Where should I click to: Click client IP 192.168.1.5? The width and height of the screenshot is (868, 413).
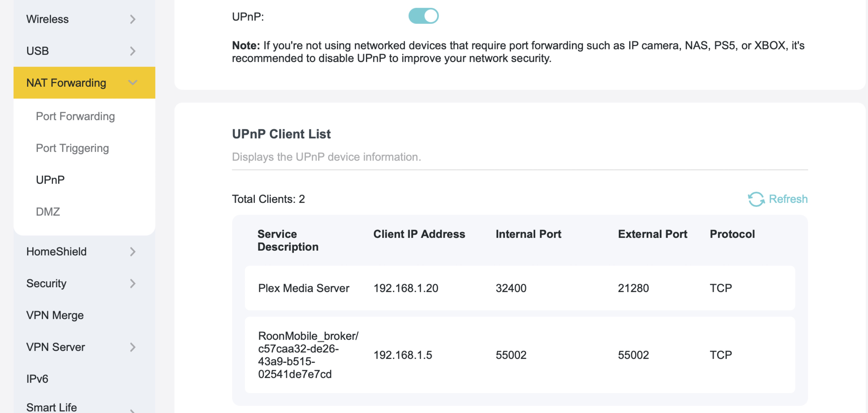403,355
